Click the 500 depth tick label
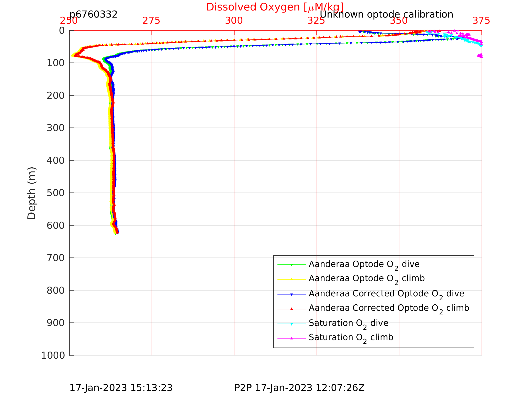Screen dimensions: 532x399 click(x=56, y=193)
